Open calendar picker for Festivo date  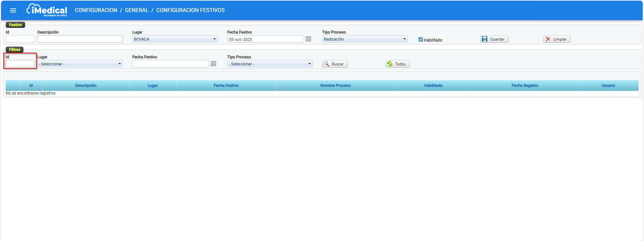(308, 39)
